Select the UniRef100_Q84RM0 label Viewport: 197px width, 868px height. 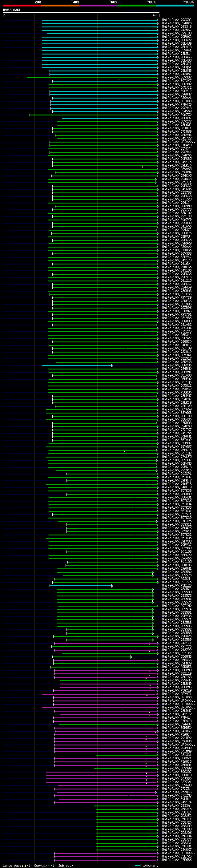(x=177, y=369)
